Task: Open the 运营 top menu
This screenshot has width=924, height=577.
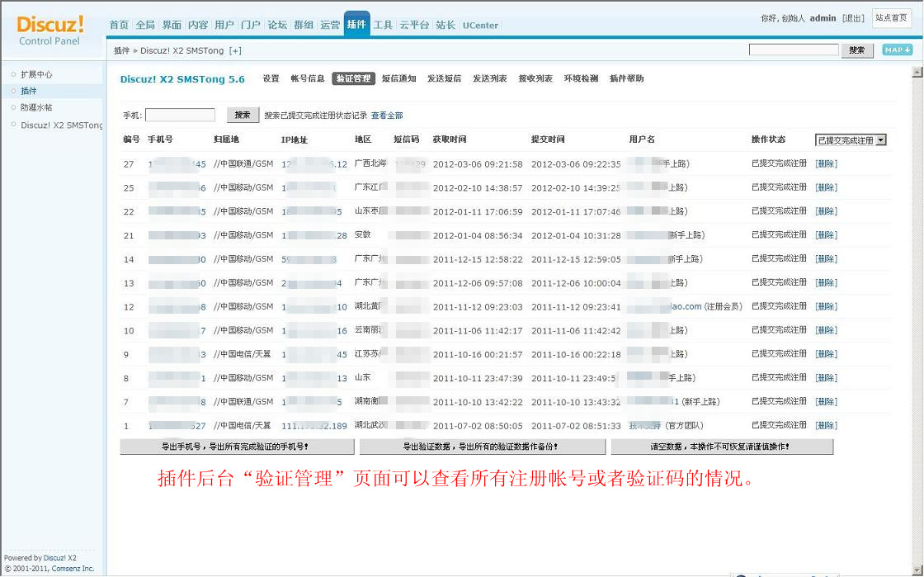Action: click(330, 25)
